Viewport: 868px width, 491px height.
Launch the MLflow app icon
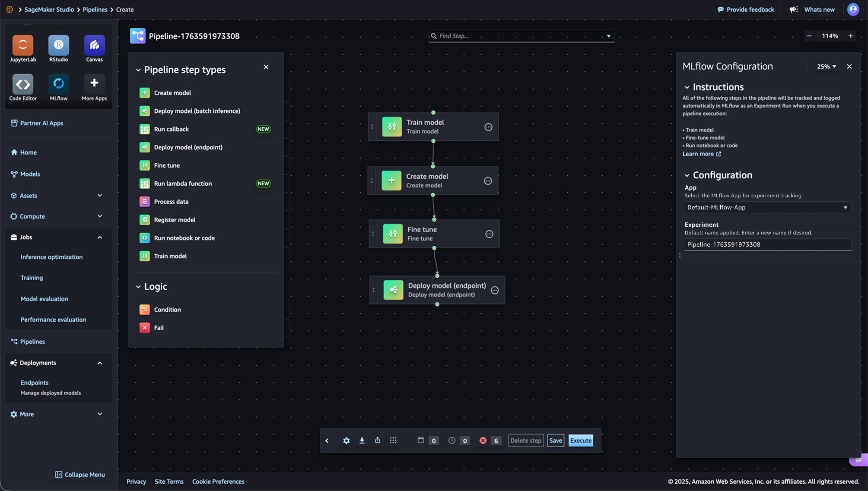[x=58, y=84]
